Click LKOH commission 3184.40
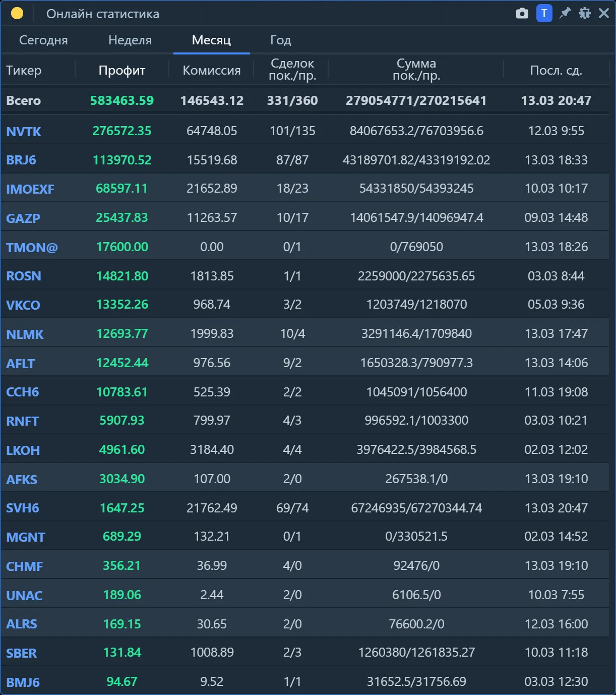616x695 pixels. (x=212, y=449)
